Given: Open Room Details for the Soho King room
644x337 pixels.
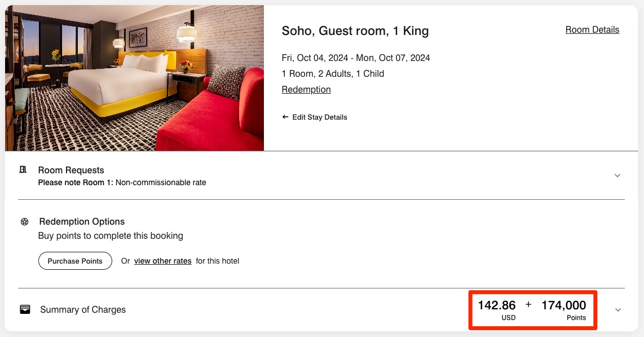Looking at the screenshot, I should [x=592, y=29].
